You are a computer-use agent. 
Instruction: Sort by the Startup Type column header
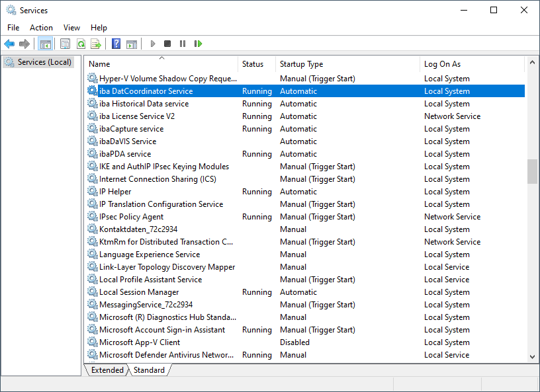(347, 64)
